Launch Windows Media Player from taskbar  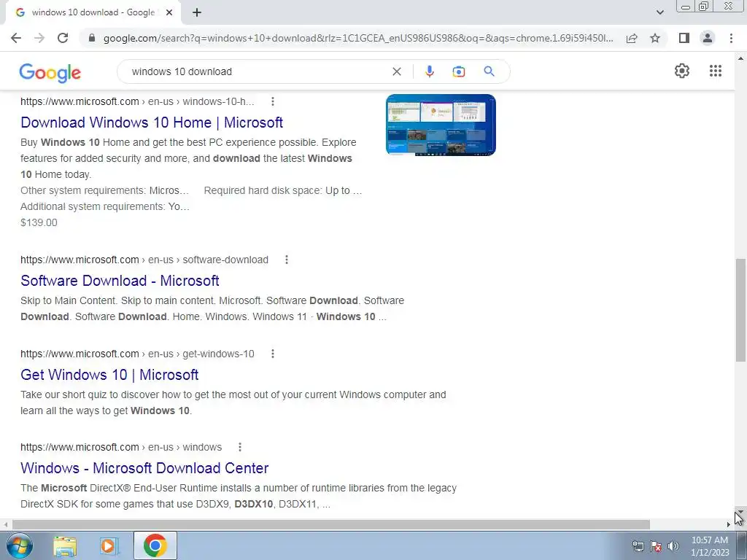click(108, 546)
